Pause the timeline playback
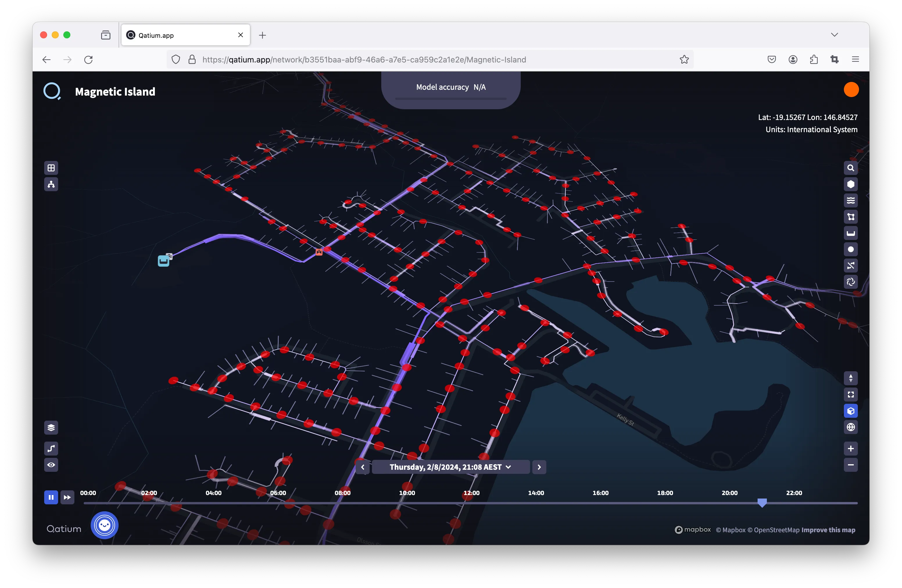This screenshot has width=902, height=588. 51,497
